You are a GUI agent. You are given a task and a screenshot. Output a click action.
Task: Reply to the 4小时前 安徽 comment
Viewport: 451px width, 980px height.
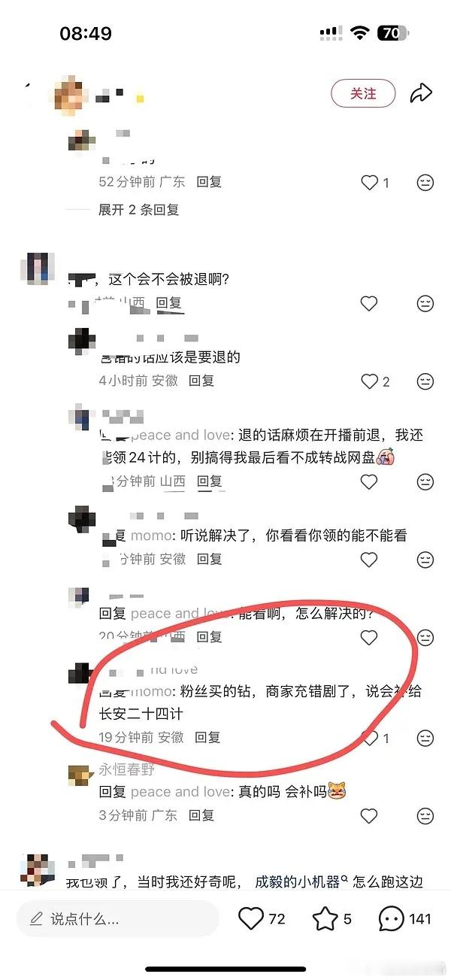pyautogui.click(x=201, y=381)
